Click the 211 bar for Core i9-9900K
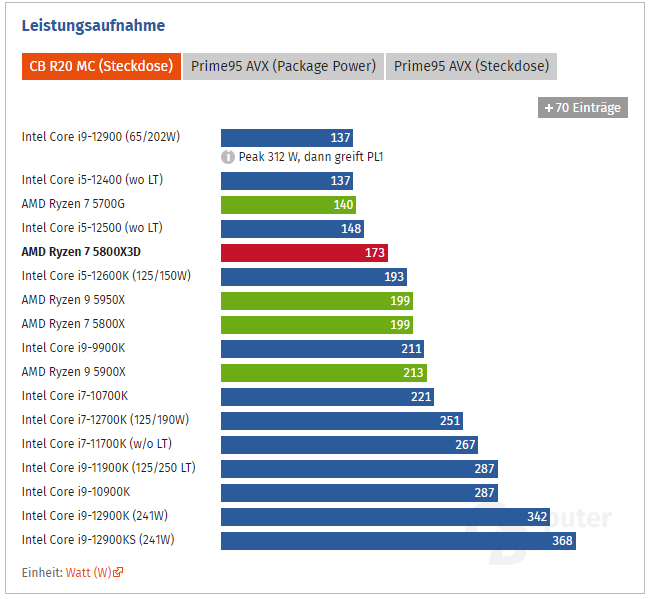 322,349
